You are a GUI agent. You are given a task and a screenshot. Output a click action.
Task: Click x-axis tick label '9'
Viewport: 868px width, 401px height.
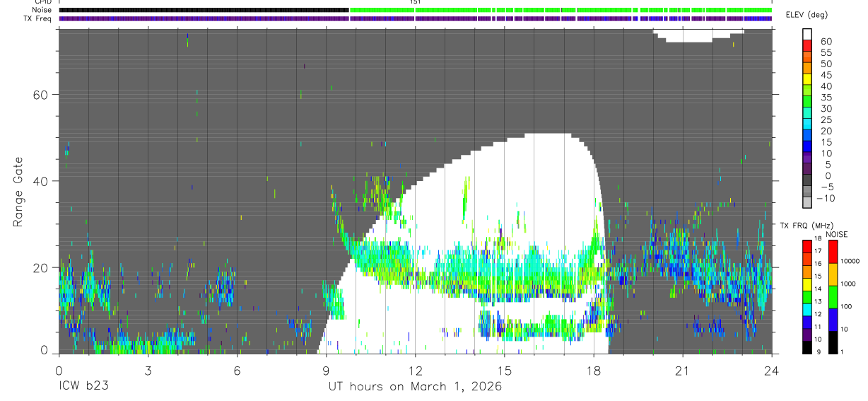(326, 370)
